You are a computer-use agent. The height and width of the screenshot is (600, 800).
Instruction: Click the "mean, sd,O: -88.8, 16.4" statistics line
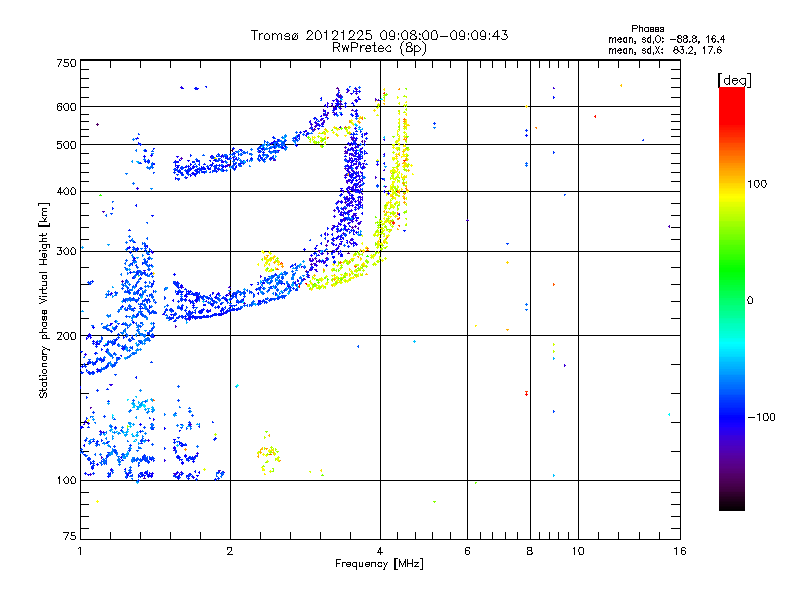(666, 39)
